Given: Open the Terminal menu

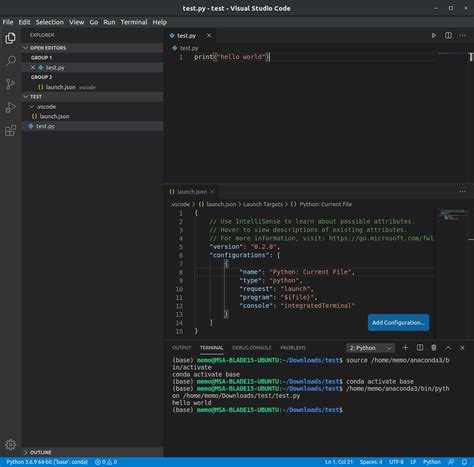Looking at the screenshot, I should coord(134,22).
